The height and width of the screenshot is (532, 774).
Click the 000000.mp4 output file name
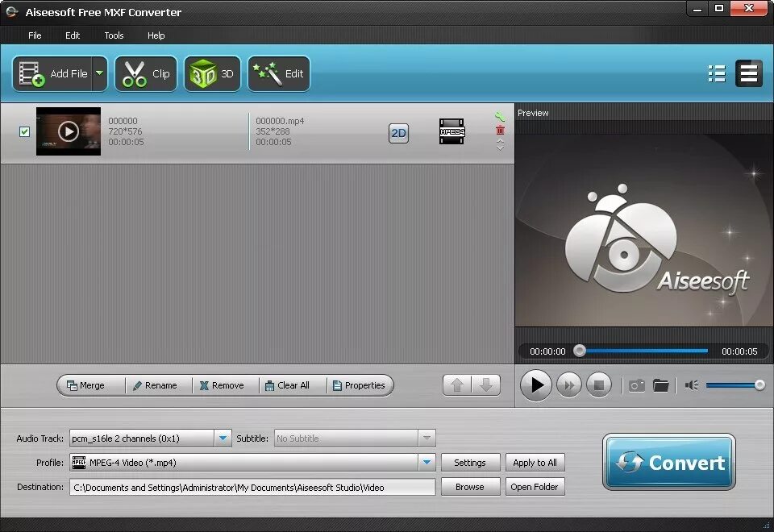280,121
